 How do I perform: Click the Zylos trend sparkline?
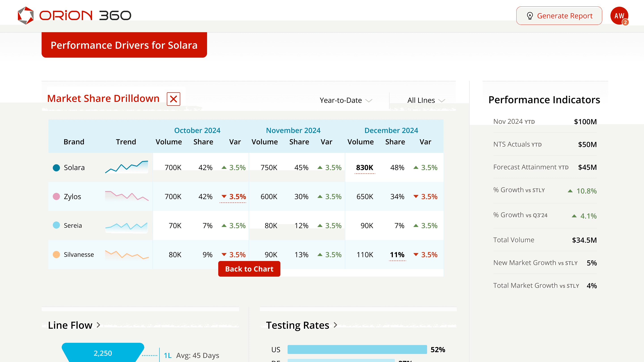click(x=127, y=196)
